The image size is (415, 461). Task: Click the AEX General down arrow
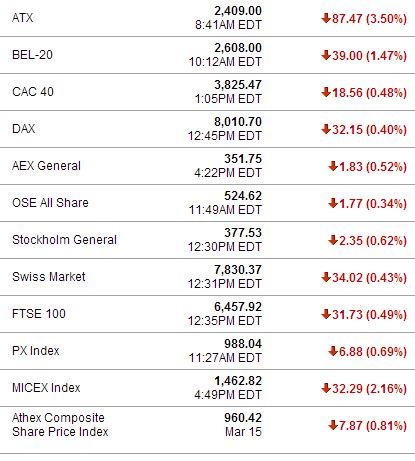[333, 166]
